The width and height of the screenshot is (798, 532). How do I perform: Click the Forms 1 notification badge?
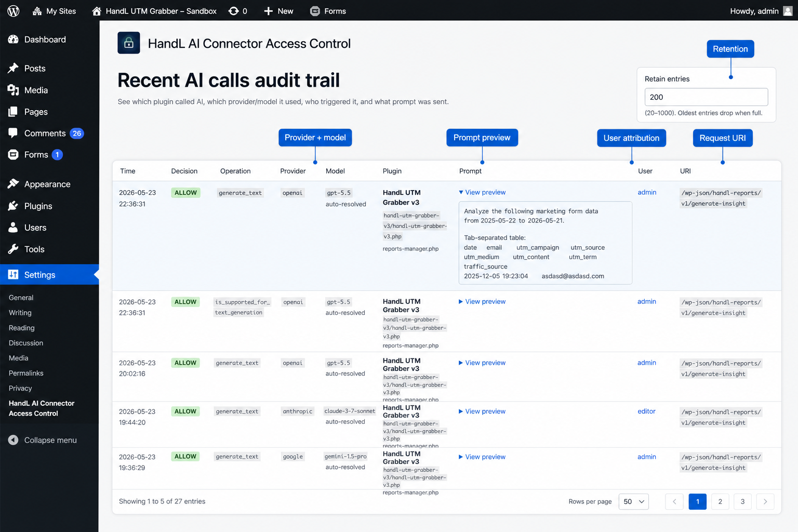[x=57, y=155]
